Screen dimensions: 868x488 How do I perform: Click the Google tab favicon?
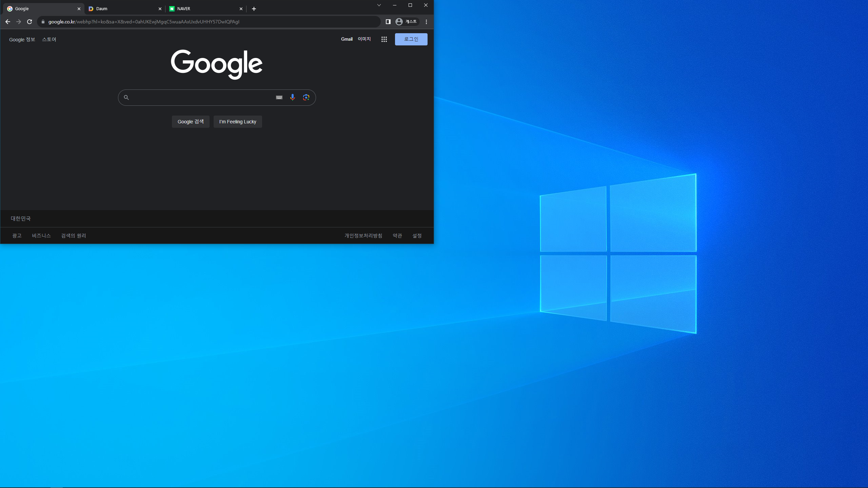[10, 9]
